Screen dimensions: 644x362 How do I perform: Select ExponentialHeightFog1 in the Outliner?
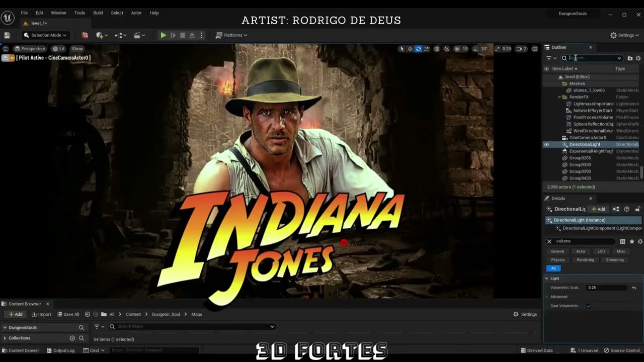click(x=591, y=151)
